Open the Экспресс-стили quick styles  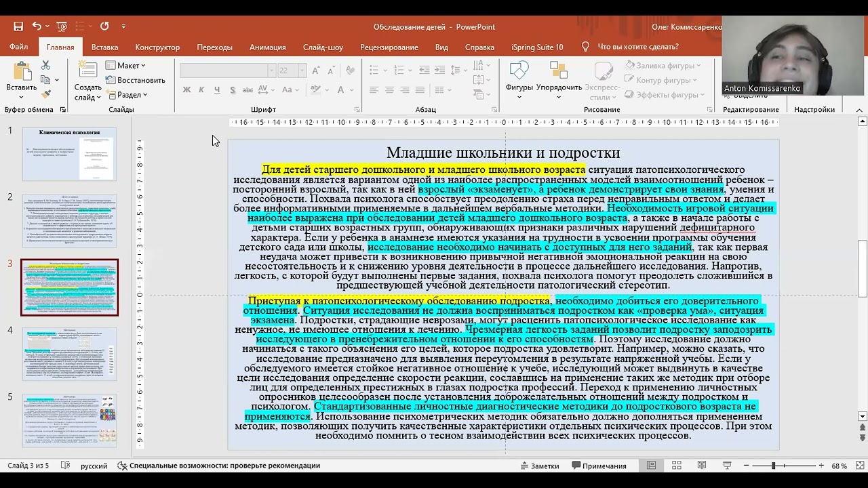601,81
